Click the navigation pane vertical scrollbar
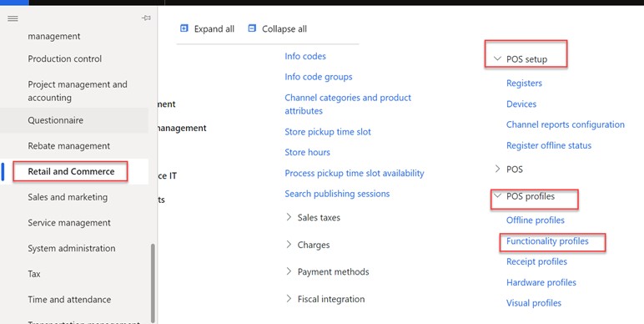This screenshot has height=324, width=644. point(153,283)
